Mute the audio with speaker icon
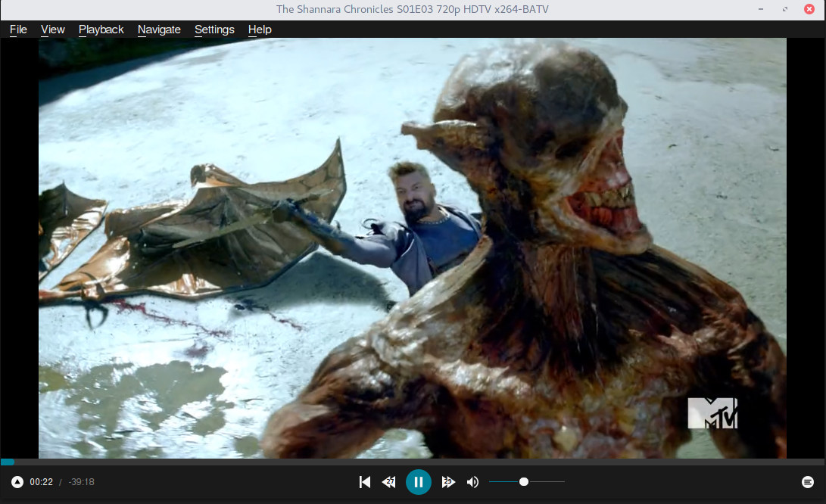 472,482
